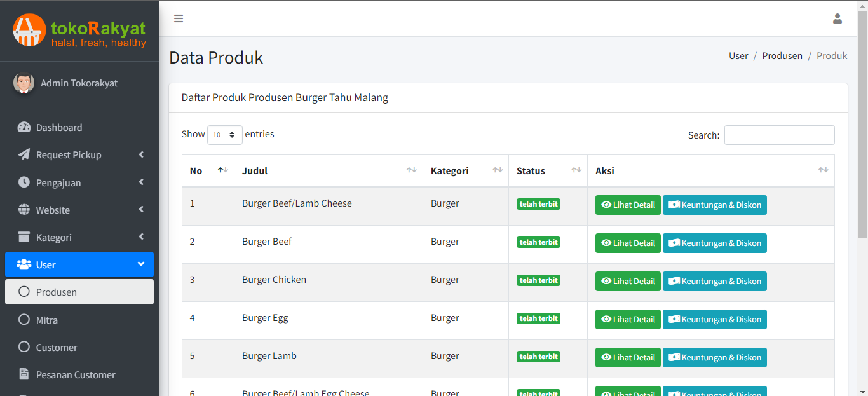Image resolution: width=868 pixels, height=396 pixels.
Task: Click the hamburger menu toggle icon
Action: 179,18
